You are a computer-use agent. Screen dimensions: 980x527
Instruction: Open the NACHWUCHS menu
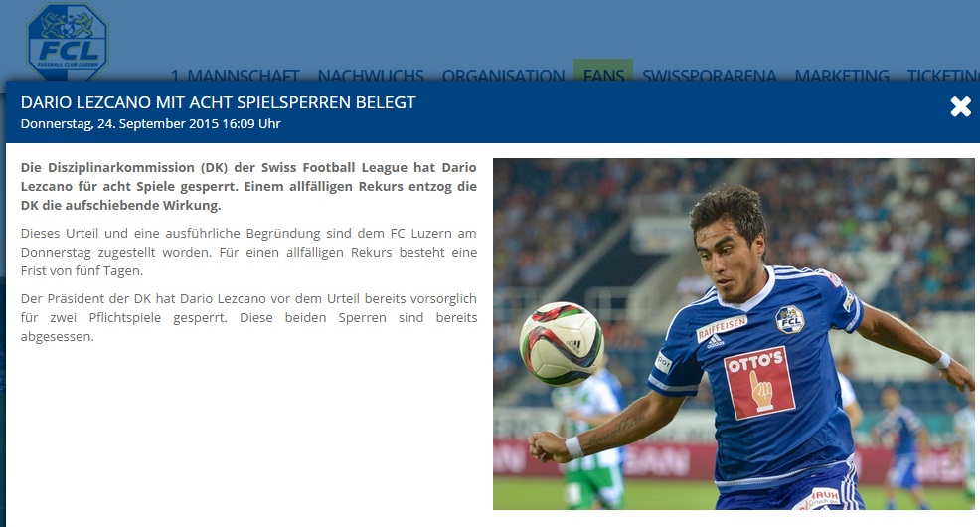coord(371,75)
